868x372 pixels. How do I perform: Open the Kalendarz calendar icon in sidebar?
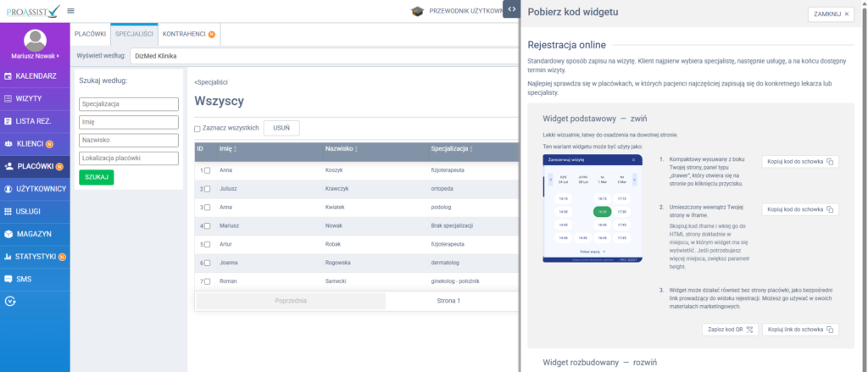(x=8, y=76)
